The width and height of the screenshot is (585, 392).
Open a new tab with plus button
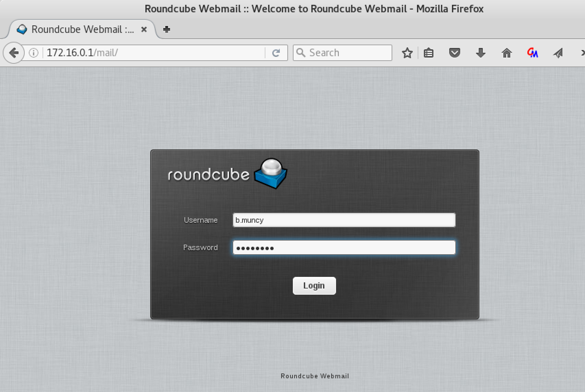click(x=167, y=29)
